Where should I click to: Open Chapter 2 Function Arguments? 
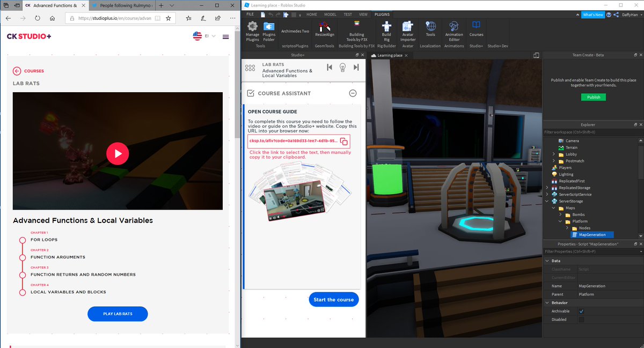(58, 257)
